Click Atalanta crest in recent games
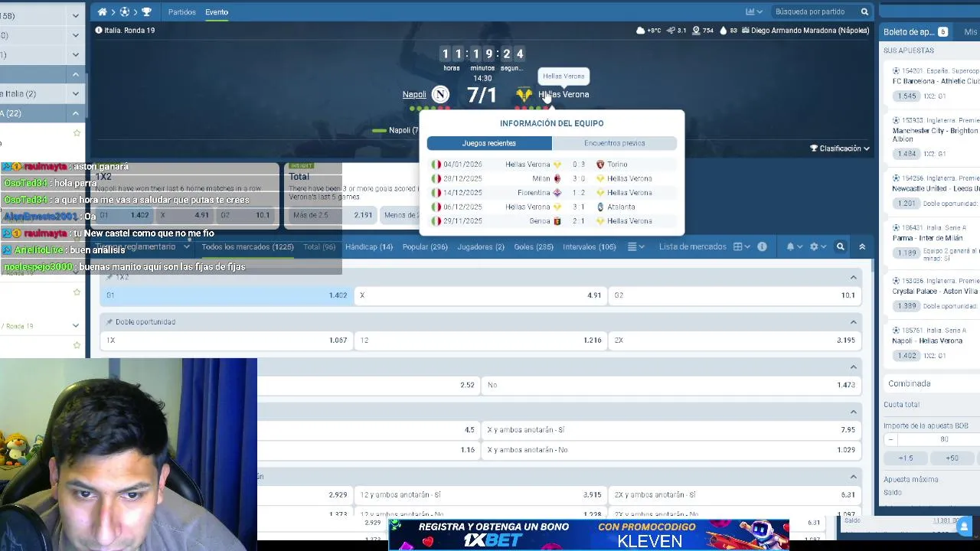The image size is (980, 551). 600,207
